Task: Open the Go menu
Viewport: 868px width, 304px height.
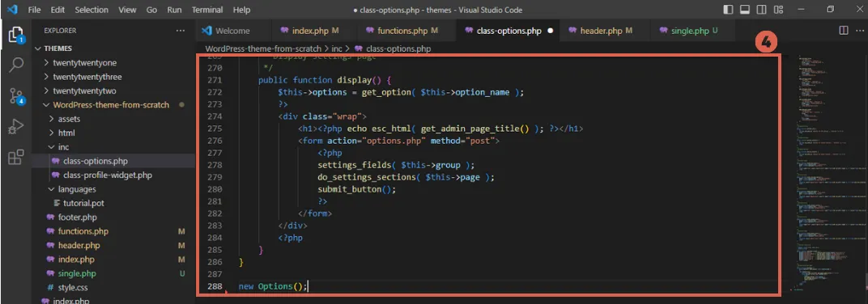Action: (x=152, y=10)
